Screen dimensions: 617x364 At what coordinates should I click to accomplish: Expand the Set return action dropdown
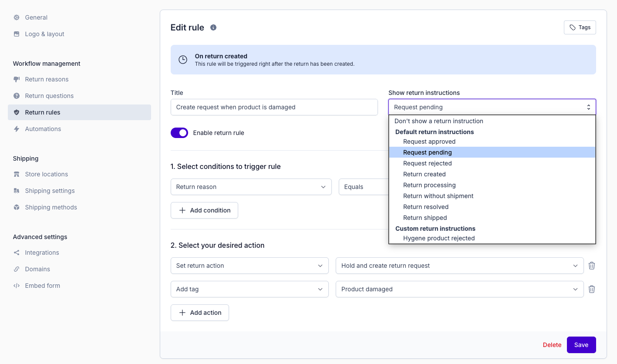[249, 266]
